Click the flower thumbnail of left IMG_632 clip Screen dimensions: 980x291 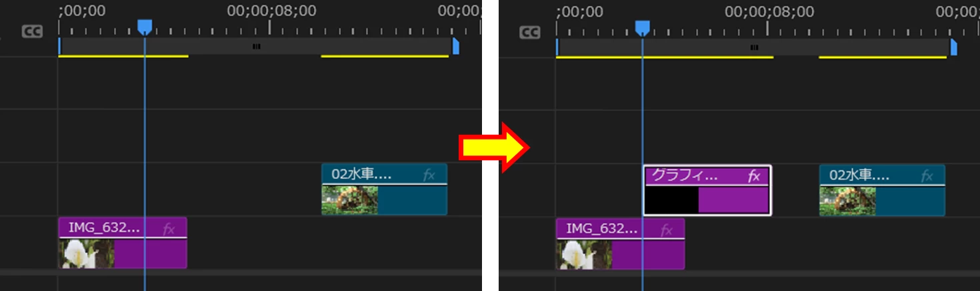click(87, 254)
